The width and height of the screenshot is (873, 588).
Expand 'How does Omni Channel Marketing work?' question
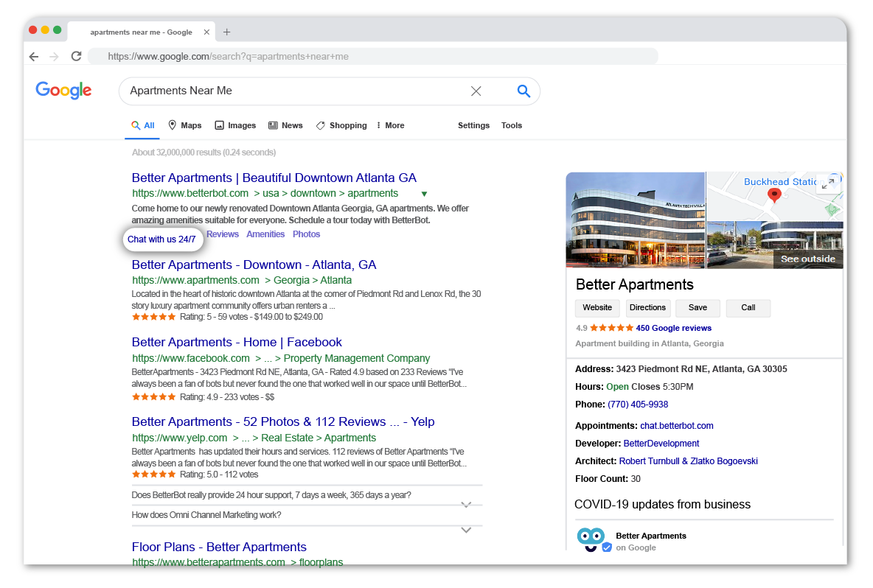tap(467, 530)
